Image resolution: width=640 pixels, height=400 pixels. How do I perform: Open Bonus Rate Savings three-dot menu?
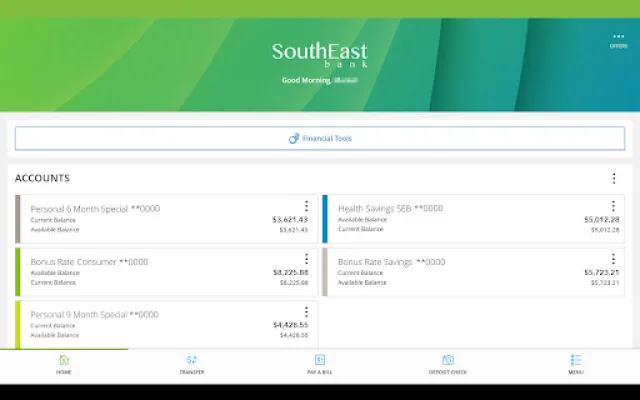[x=614, y=259]
